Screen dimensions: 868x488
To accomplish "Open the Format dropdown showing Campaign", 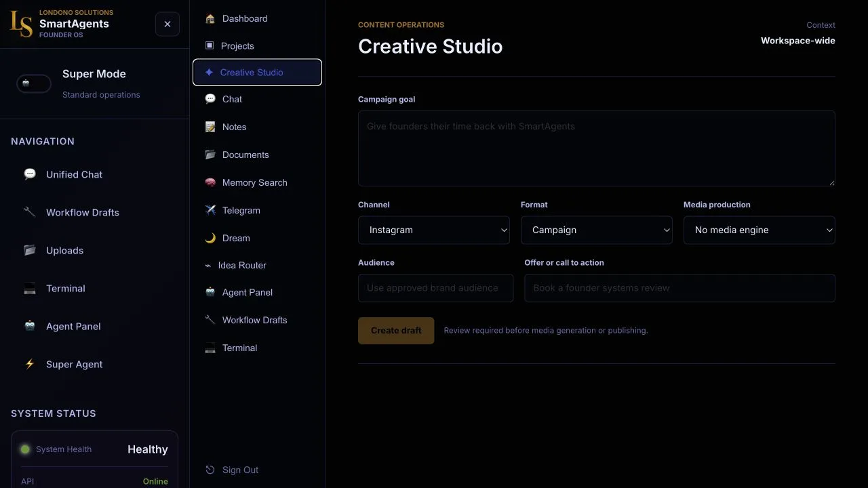I will pyautogui.click(x=597, y=230).
